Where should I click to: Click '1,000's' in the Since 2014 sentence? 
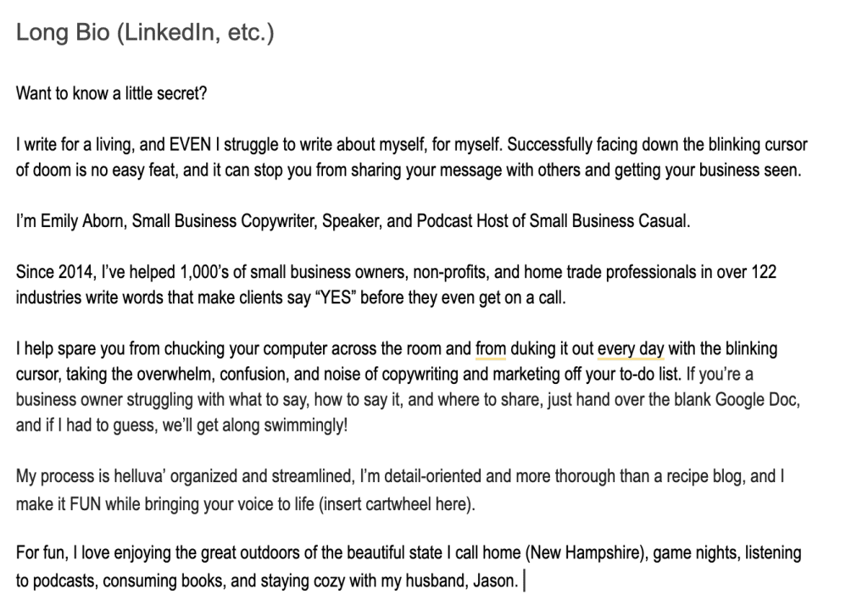click(205, 272)
